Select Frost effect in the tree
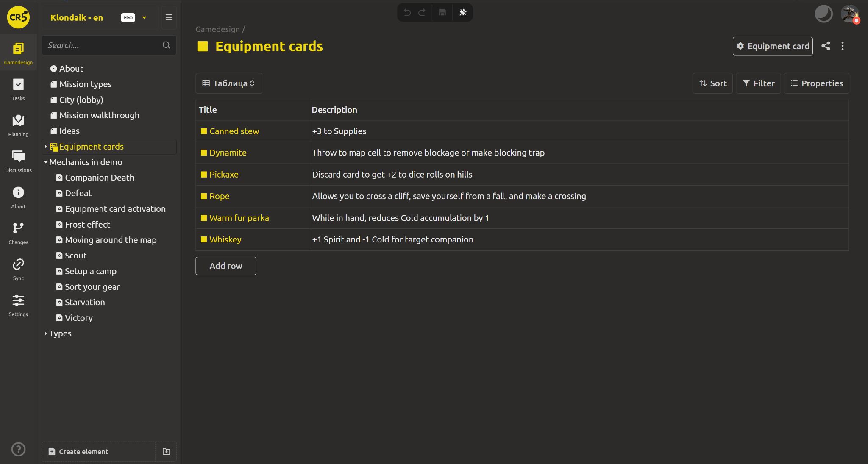Viewport: 868px width, 464px height. coord(87,225)
